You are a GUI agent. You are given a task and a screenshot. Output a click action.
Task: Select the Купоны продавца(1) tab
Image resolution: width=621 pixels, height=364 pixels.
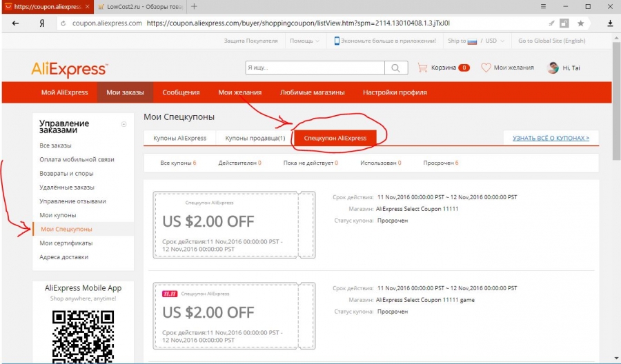[255, 138]
